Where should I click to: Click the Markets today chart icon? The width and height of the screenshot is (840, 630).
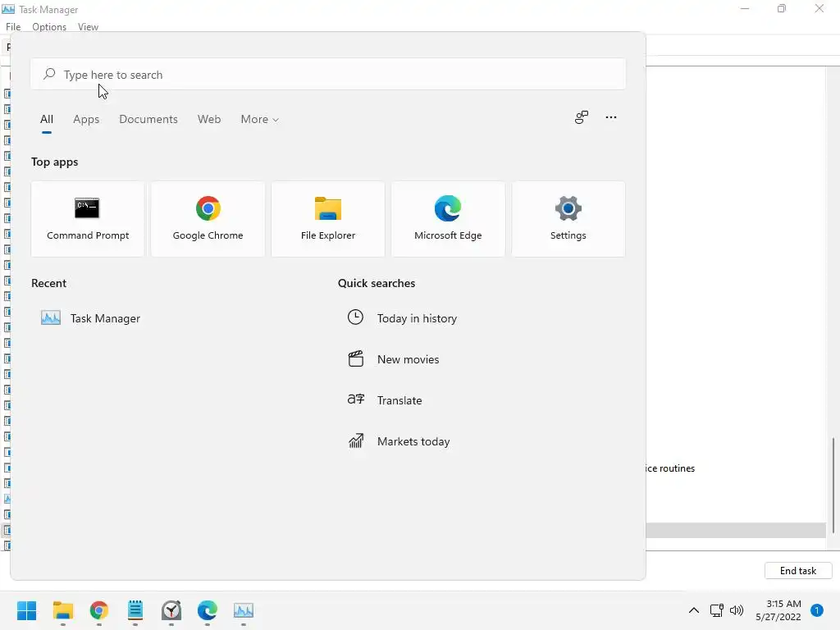(356, 441)
